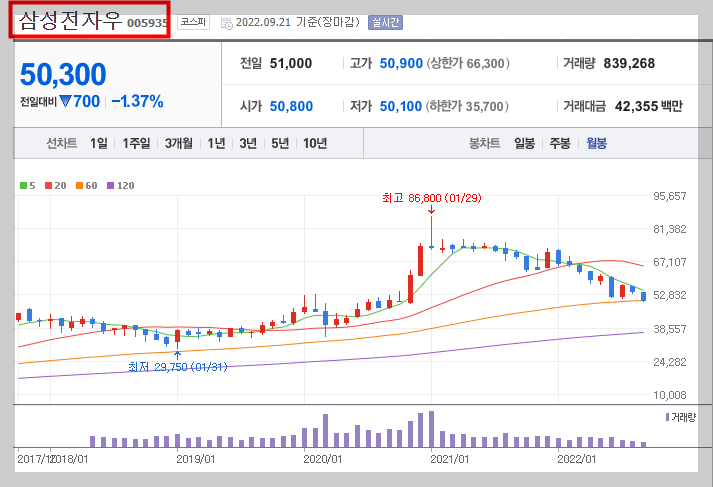Select the 월봉 candle chart
Image resolution: width=713 pixels, height=487 pixels.
point(596,144)
